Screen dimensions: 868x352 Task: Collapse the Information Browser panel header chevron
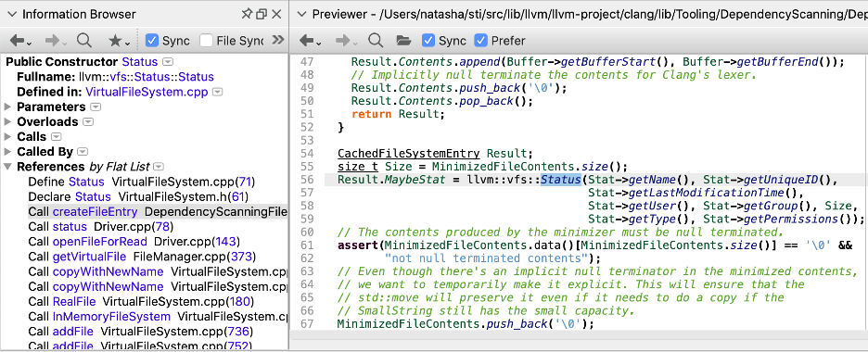(x=12, y=15)
